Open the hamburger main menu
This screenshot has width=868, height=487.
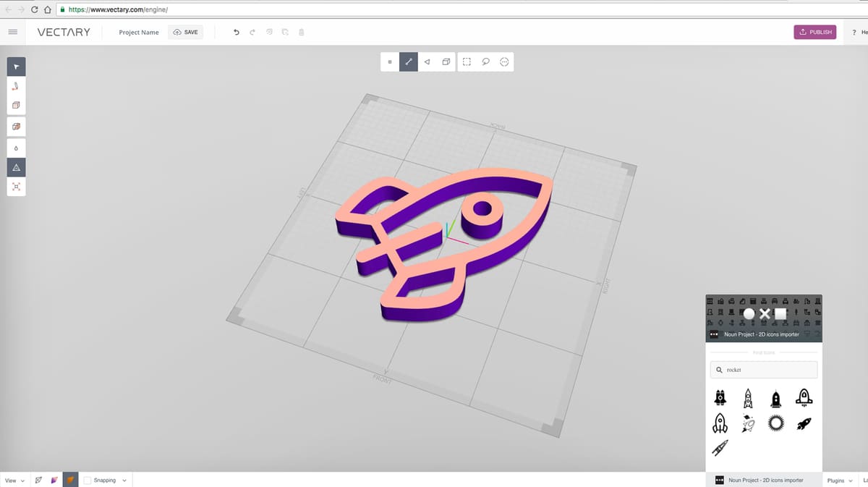pyautogui.click(x=12, y=33)
